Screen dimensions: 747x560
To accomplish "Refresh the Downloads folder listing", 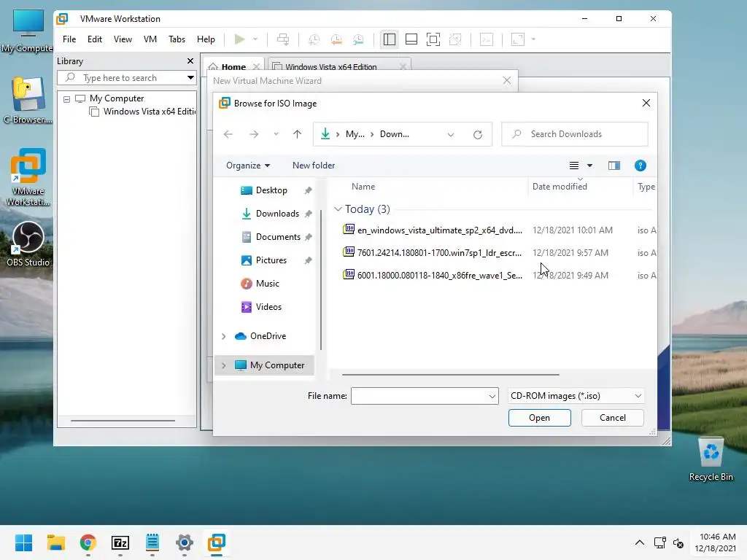I will click(x=478, y=134).
